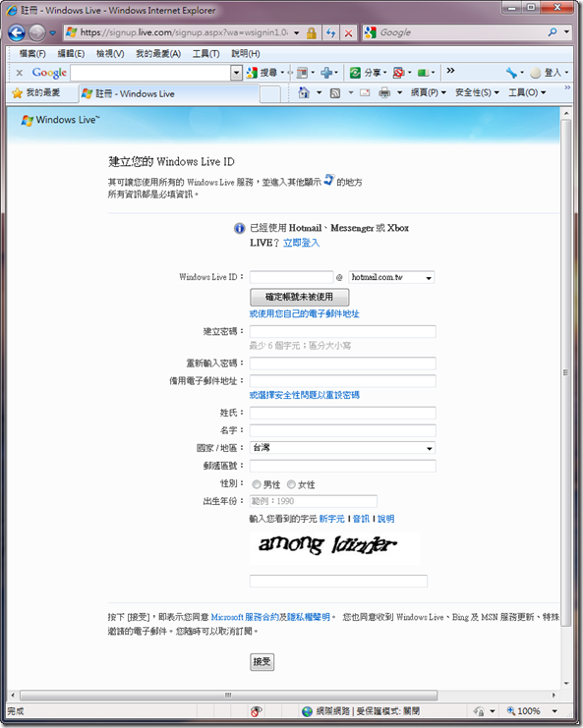Click the 出生年份 birth year field

(313, 501)
